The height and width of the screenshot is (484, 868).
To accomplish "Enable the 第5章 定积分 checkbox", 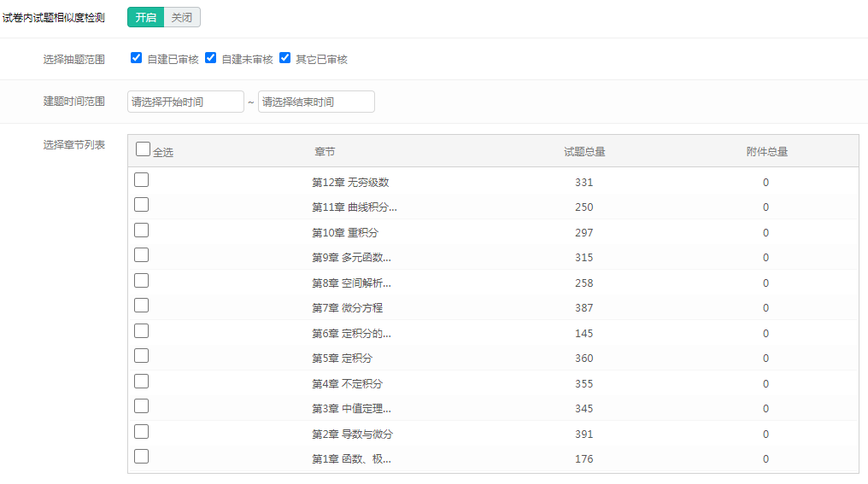I will click(142, 356).
